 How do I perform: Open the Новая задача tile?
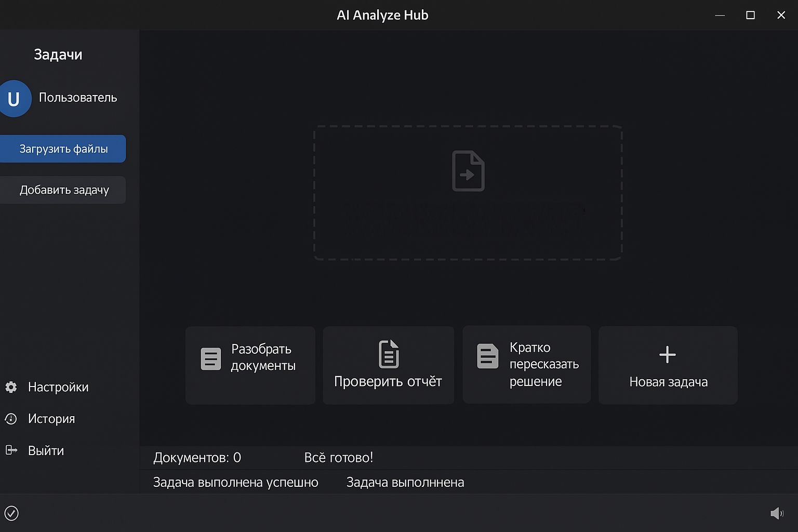pyautogui.click(x=667, y=365)
